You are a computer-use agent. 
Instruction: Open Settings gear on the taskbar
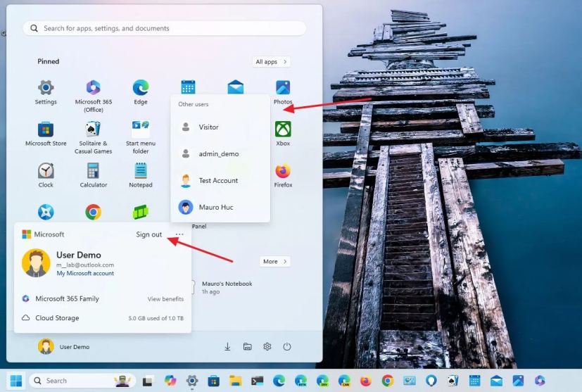tap(192, 381)
